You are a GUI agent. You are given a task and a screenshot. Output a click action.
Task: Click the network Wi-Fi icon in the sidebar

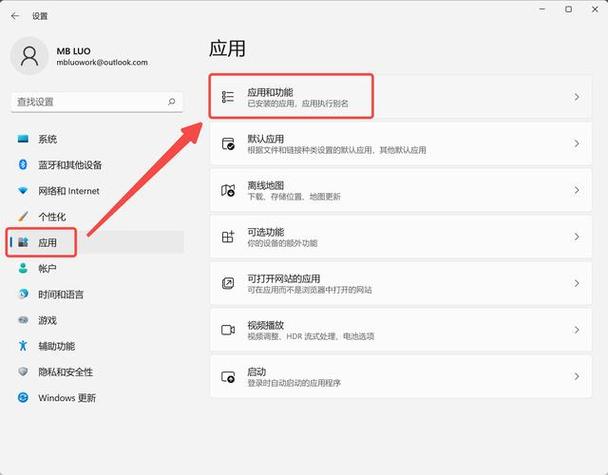(x=23, y=191)
